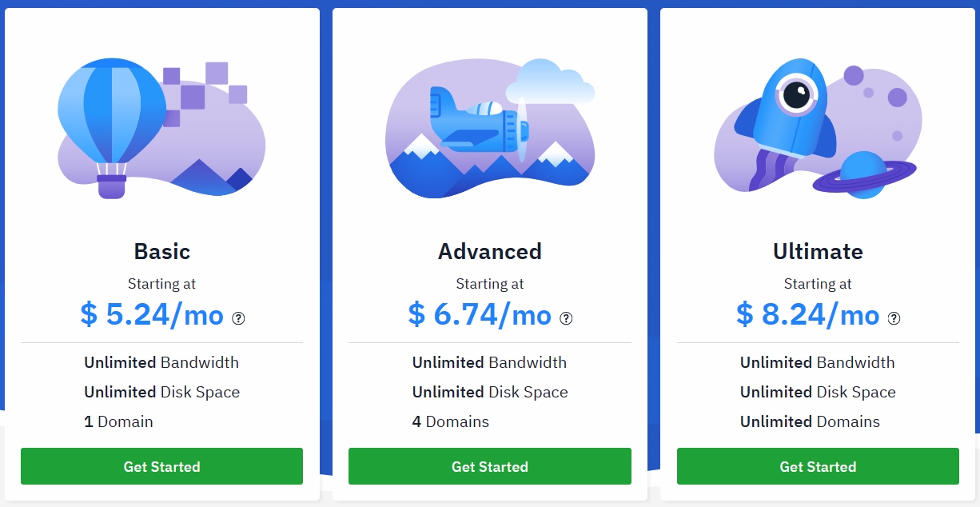Click the help icon beside Advanced price
Screen dimensions: 980x507
pos(566,318)
